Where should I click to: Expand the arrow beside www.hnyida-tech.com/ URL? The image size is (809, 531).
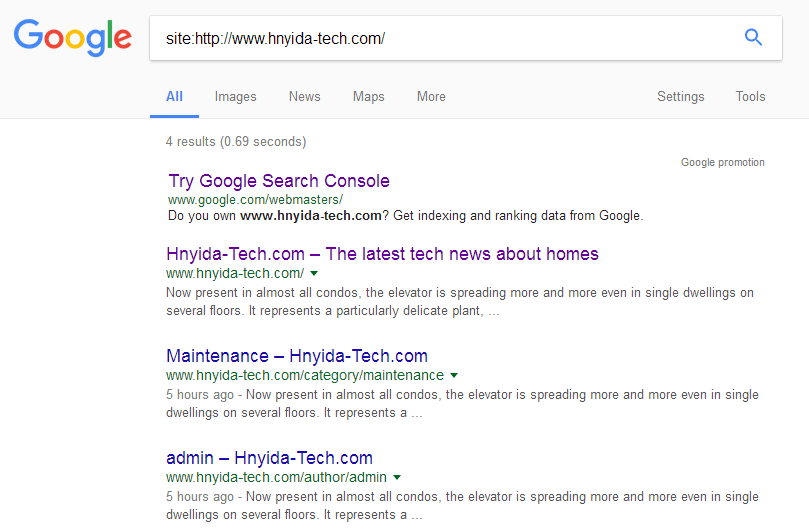tap(314, 273)
